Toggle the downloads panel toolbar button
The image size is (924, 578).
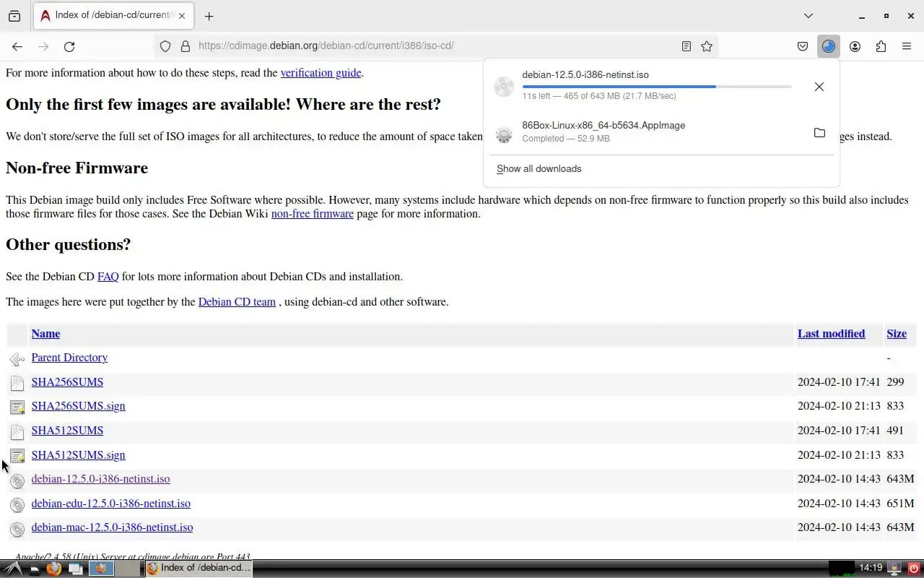[829, 46]
